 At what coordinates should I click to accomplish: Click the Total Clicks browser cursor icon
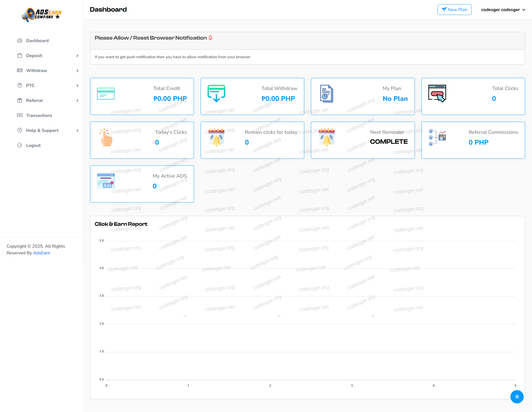point(437,94)
